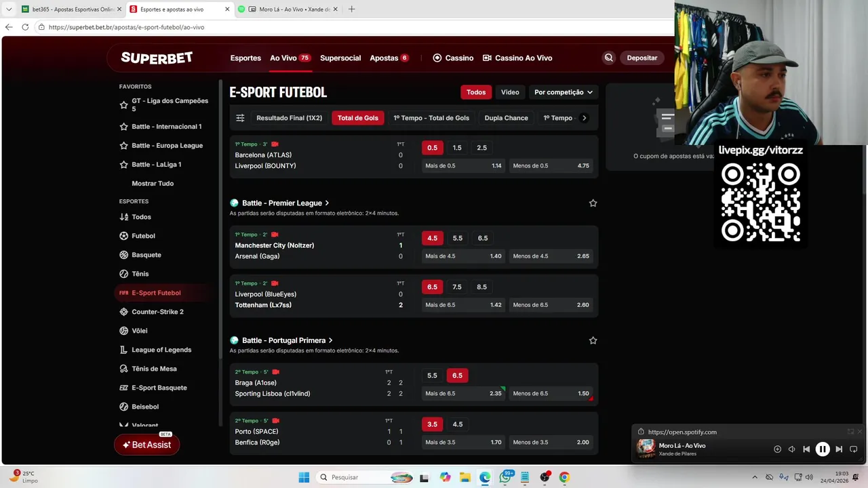Screen dimensions: 868x488
Task: Expand Battle - Portugal Primera competition chevron
Action: (x=330, y=340)
